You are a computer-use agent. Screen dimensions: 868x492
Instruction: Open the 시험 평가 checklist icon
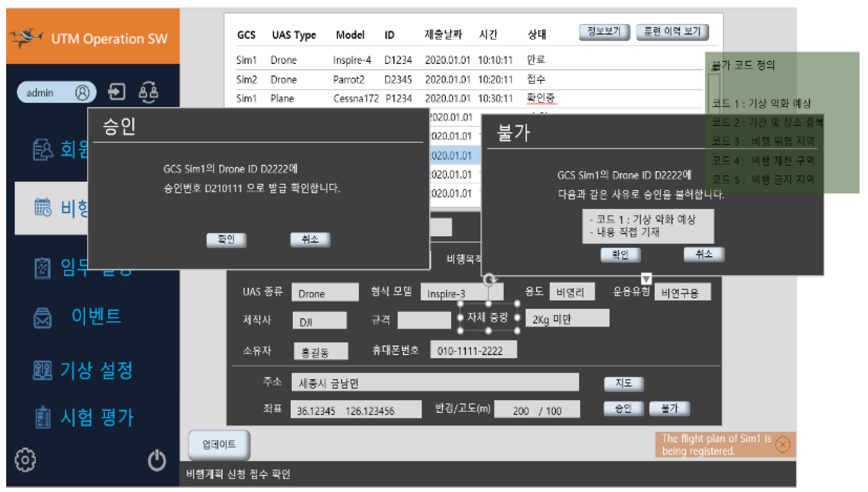coord(43,417)
